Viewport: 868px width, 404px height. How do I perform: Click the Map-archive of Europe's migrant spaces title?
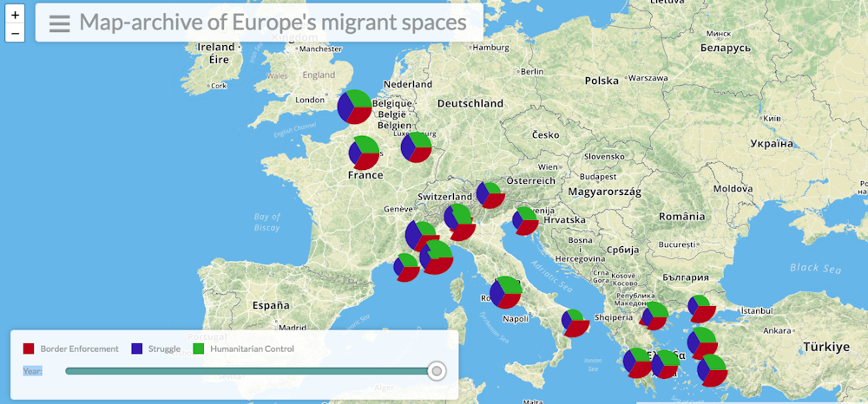click(x=273, y=23)
